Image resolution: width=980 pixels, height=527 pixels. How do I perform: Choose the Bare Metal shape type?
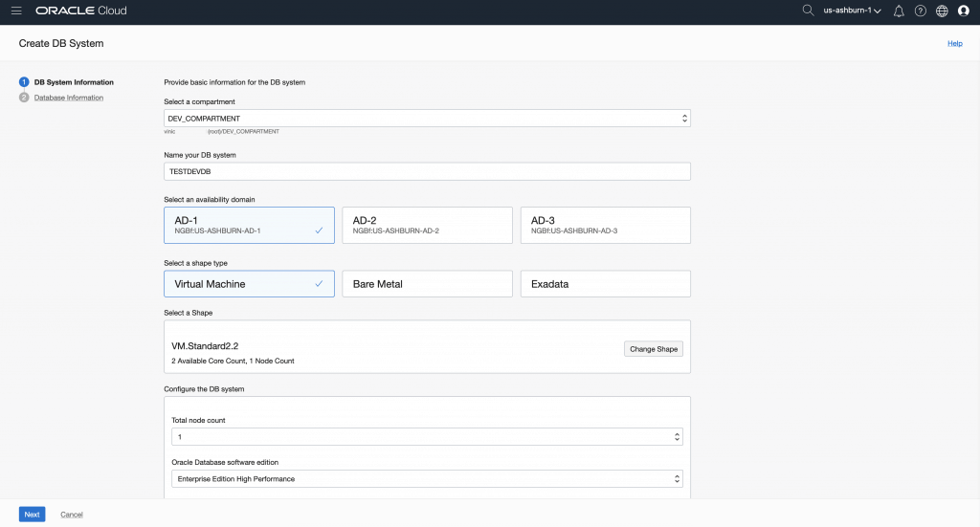(427, 284)
